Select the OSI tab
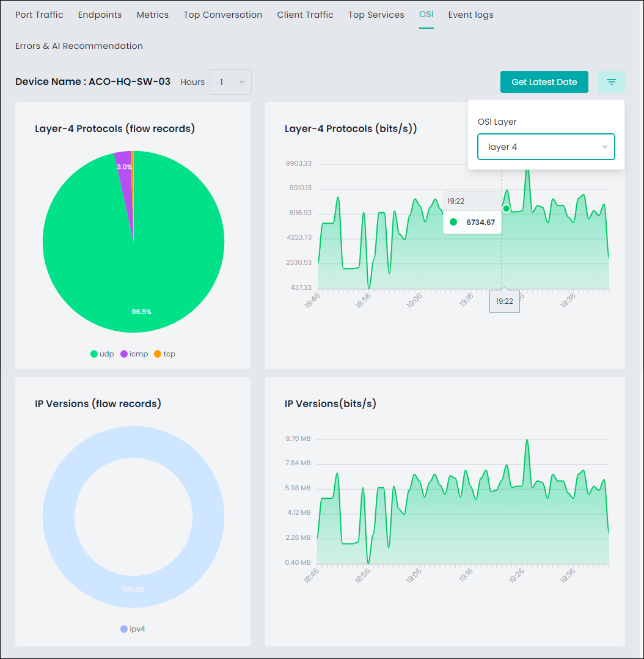Image resolution: width=644 pixels, height=659 pixels. [426, 14]
